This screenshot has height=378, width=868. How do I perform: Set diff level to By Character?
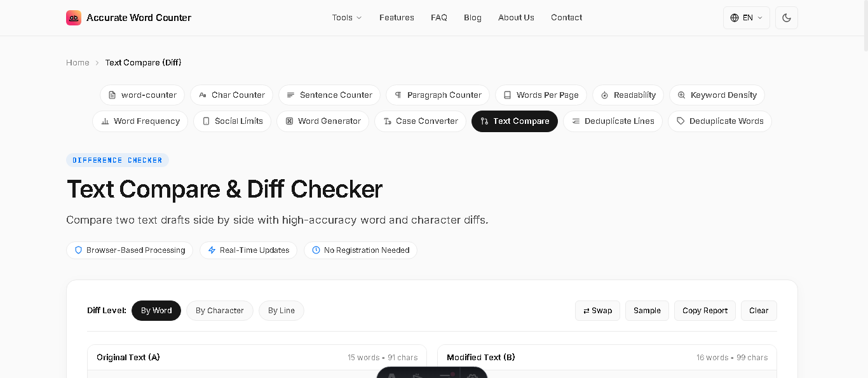pos(220,311)
